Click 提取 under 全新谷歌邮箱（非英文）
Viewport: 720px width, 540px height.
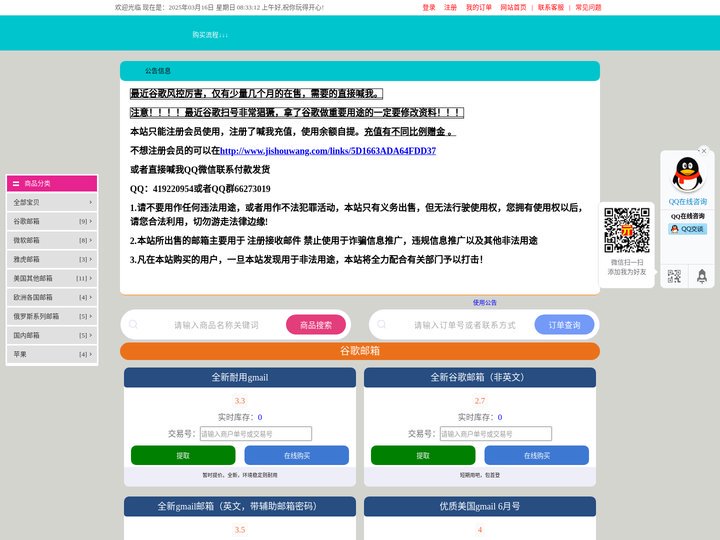coord(423,456)
